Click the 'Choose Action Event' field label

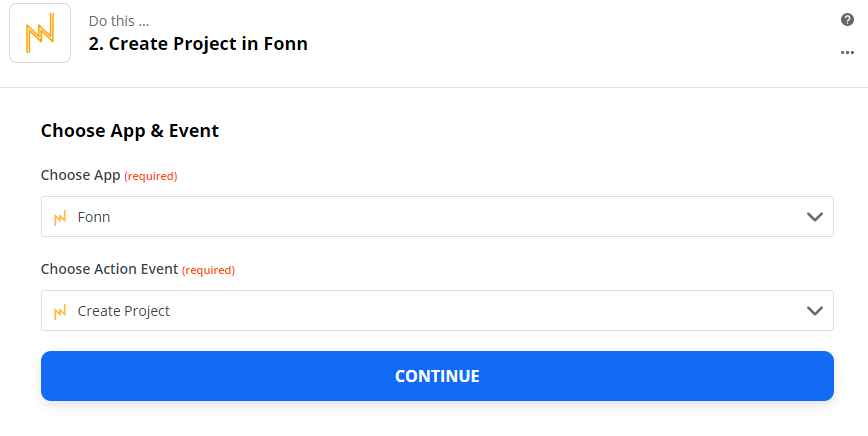tap(110, 269)
